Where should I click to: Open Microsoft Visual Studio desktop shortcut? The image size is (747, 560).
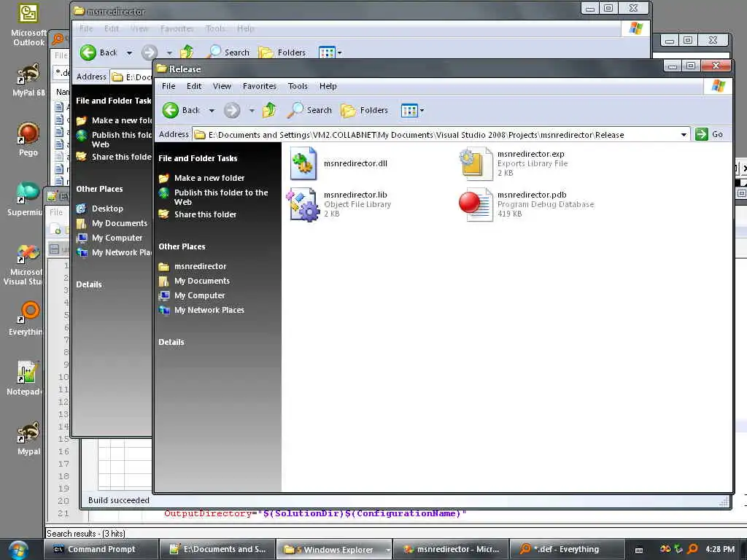coord(24,265)
